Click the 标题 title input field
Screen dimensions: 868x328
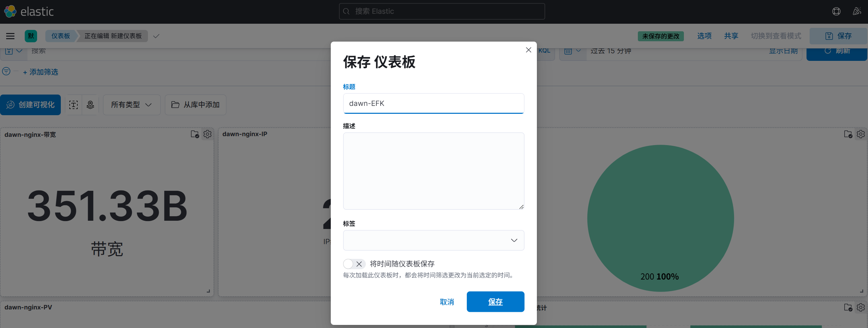click(433, 103)
